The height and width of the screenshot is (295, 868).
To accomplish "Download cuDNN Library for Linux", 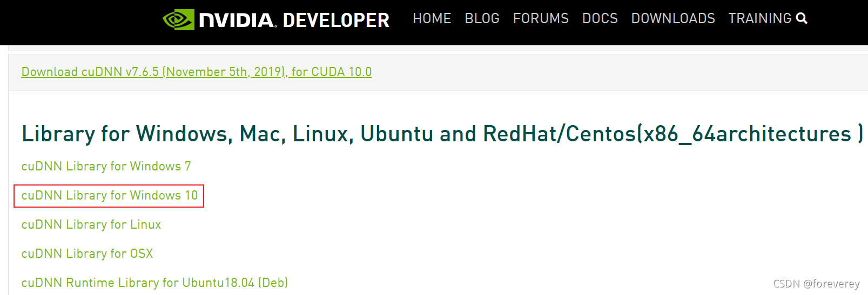I will (x=91, y=224).
